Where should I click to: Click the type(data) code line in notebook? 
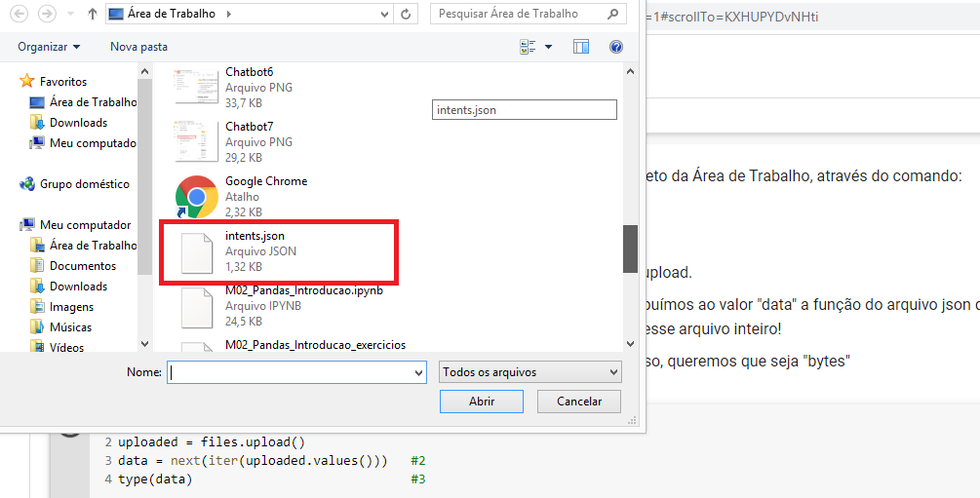pyautogui.click(x=155, y=479)
